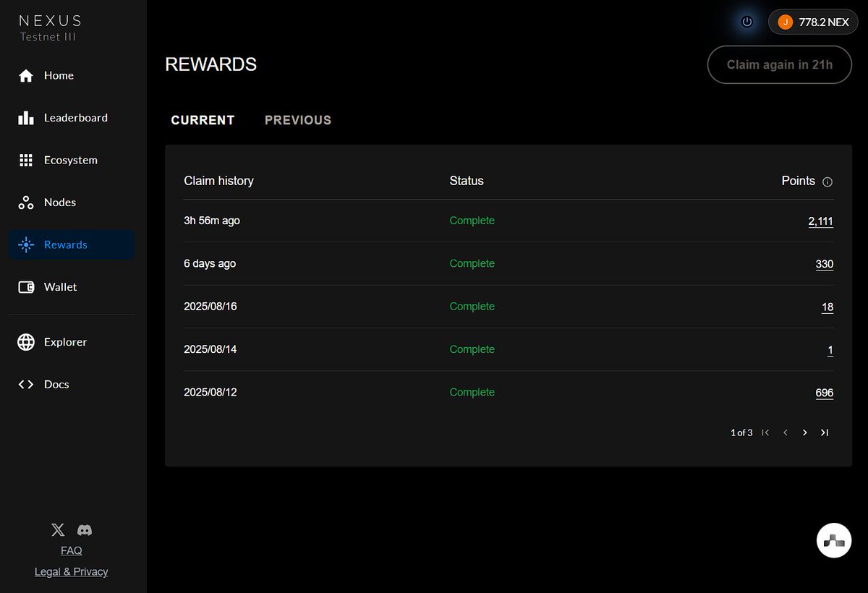Open the 330 points link

(x=824, y=264)
